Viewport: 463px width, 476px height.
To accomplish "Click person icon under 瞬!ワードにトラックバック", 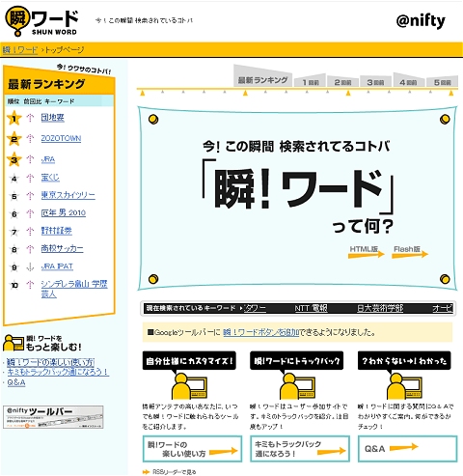I will click(x=297, y=386).
